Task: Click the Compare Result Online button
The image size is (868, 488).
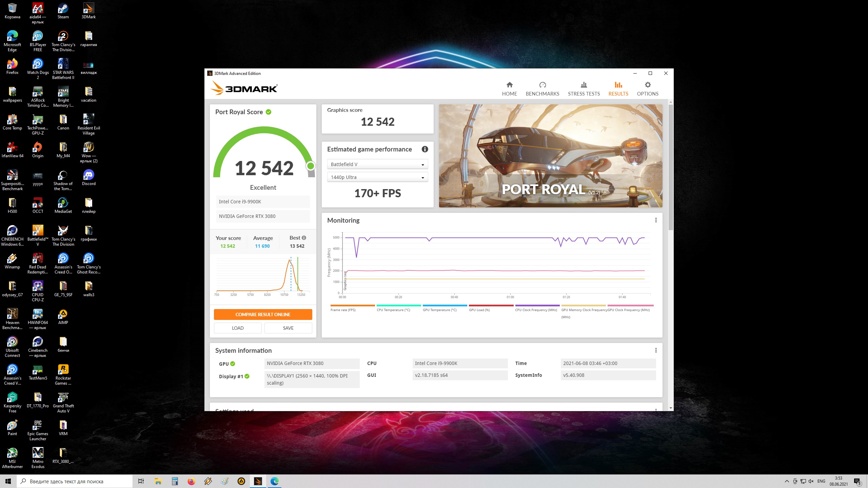Action: pyautogui.click(x=263, y=314)
